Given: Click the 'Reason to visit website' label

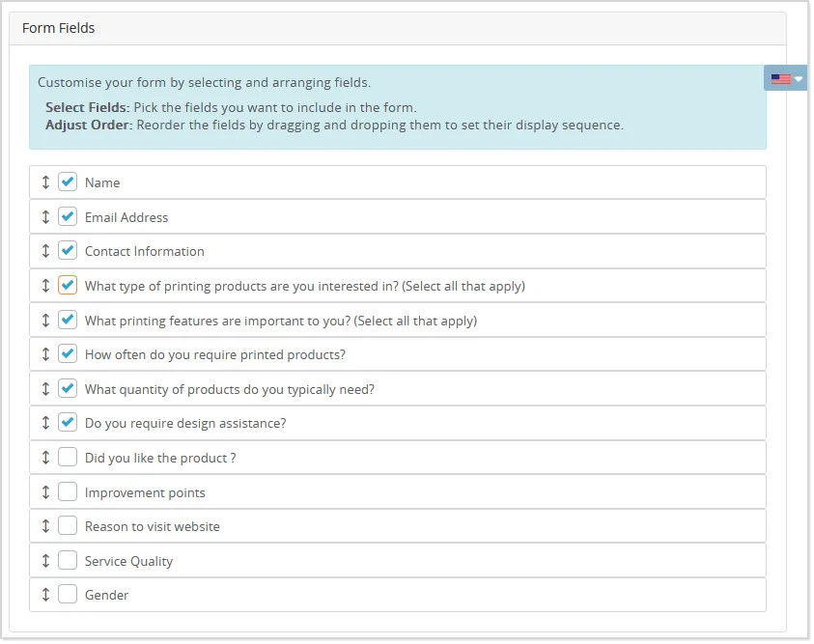Looking at the screenshot, I should (x=153, y=527).
